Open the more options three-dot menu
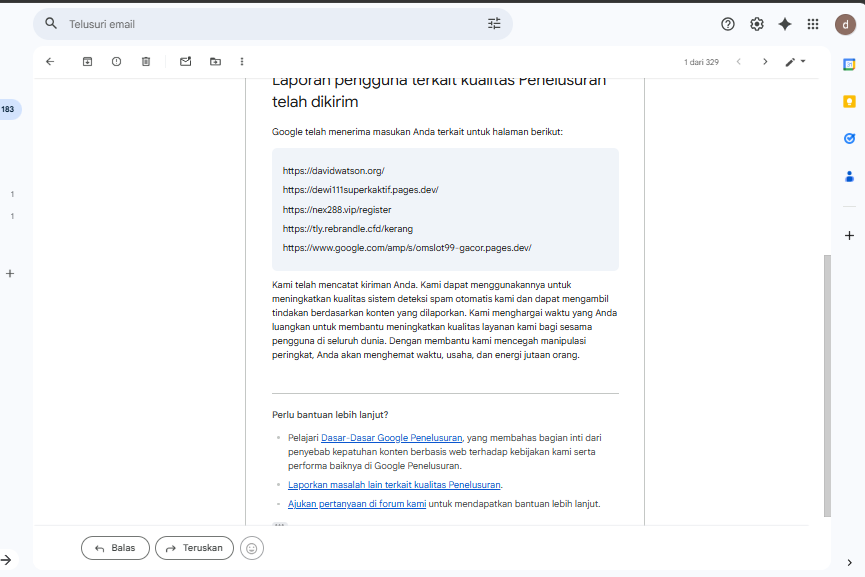This screenshot has width=865, height=577. click(x=242, y=62)
